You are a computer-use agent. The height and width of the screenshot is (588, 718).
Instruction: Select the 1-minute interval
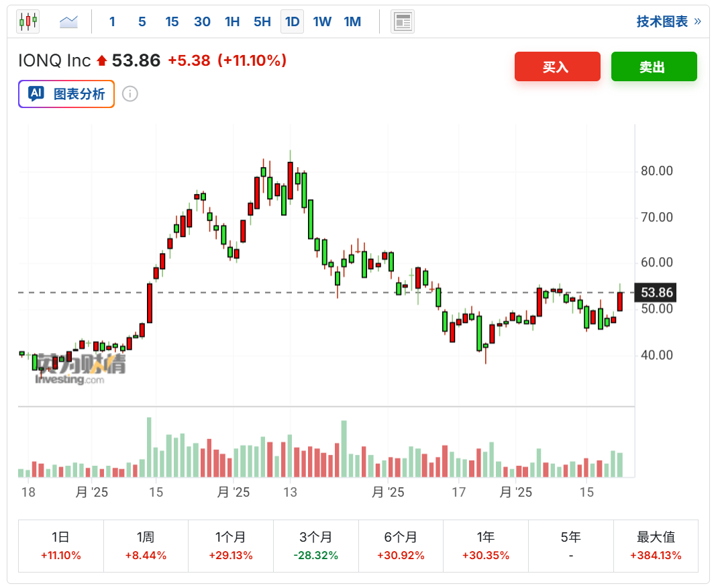coord(112,21)
